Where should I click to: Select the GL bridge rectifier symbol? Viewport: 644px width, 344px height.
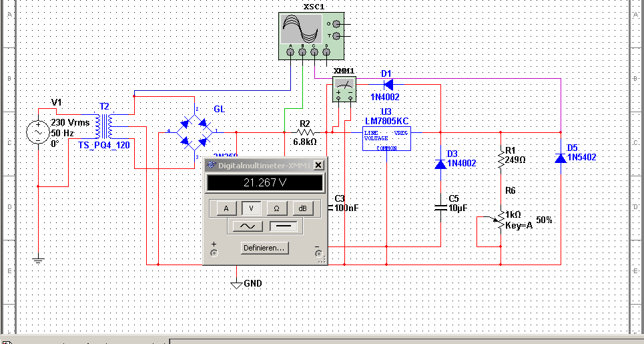[194, 132]
